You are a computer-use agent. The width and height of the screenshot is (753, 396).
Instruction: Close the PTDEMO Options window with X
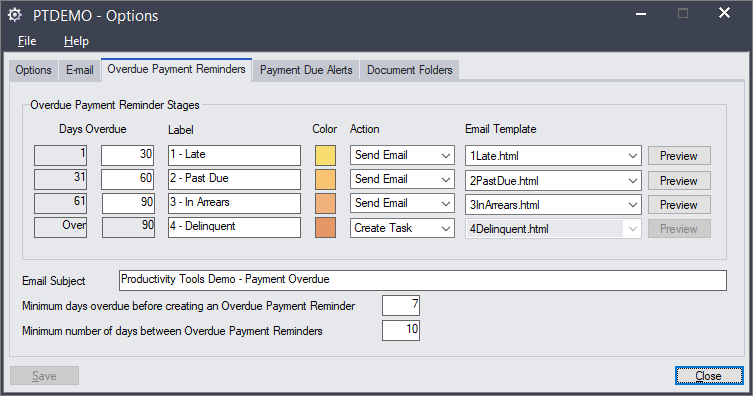pos(724,13)
